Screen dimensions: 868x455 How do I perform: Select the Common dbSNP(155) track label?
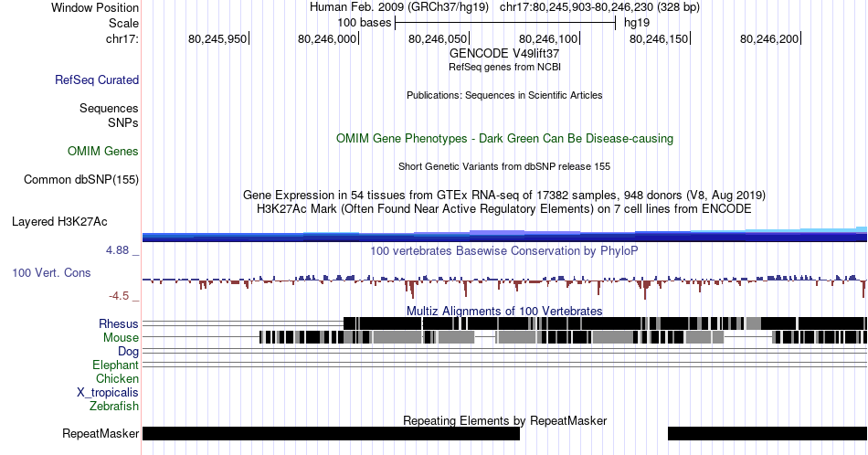pos(81,179)
